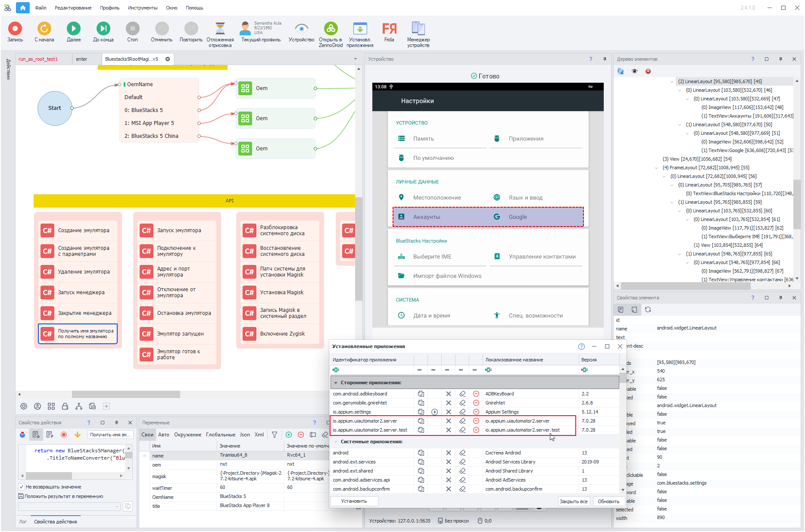805x532 pixels.
Task: Click Открыть в ZennoDroid icon
Action: pyautogui.click(x=331, y=29)
